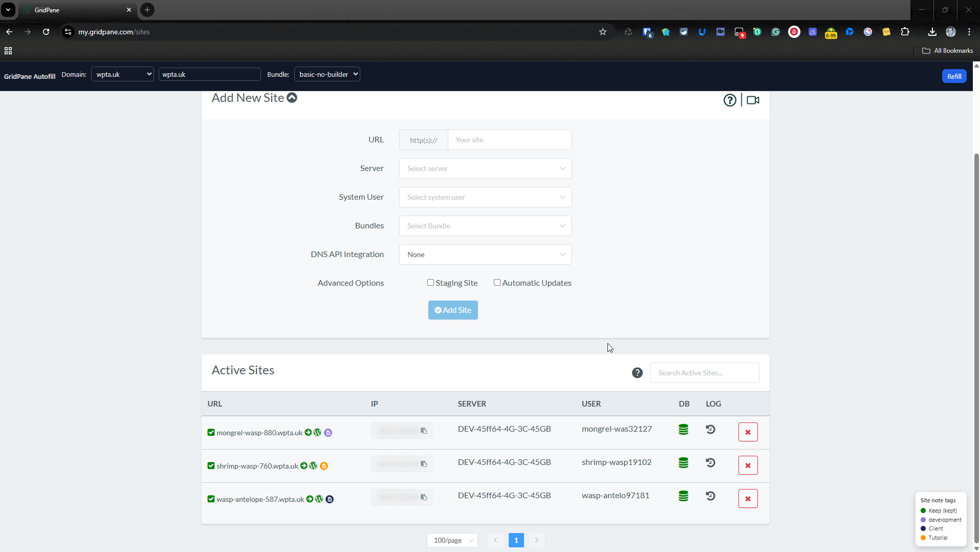This screenshot has height=552, width=980.
Task: Open the video tutorial camera icon
Action: pos(753,100)
